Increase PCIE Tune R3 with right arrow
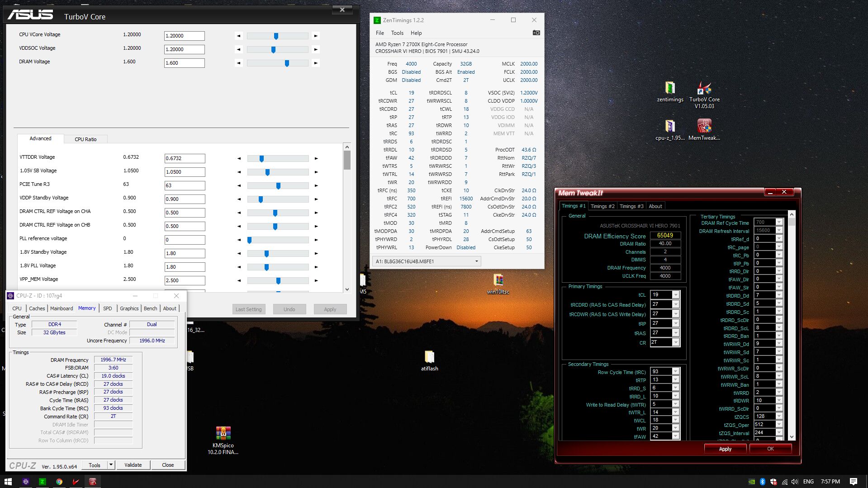 coord(316,185)
